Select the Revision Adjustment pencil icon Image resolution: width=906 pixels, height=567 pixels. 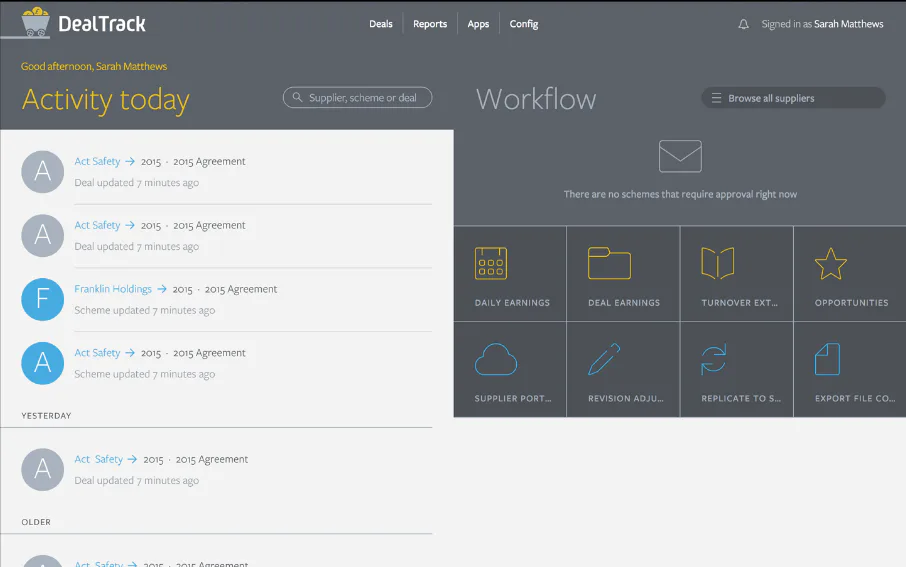click(x=604, y=359)
